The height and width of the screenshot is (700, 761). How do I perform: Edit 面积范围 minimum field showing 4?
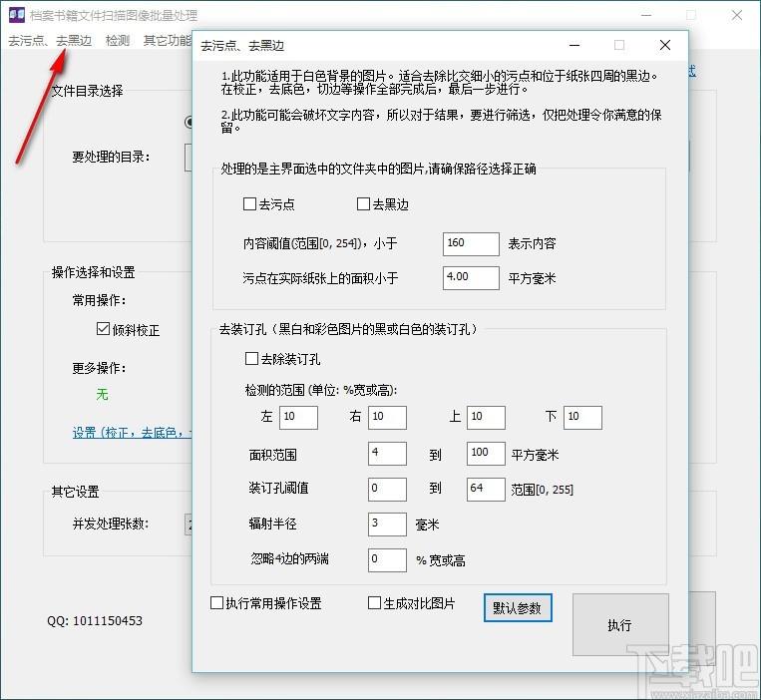click(387, 454)
